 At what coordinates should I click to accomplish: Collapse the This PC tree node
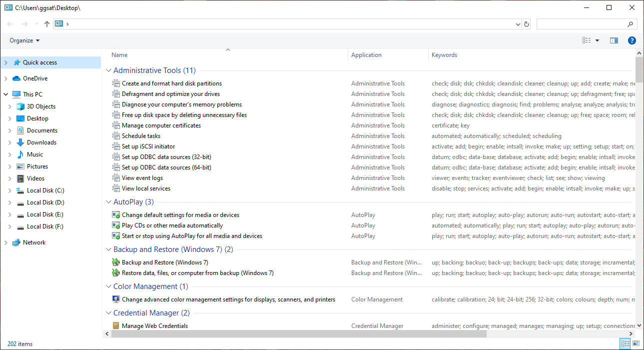pos(5,94)
